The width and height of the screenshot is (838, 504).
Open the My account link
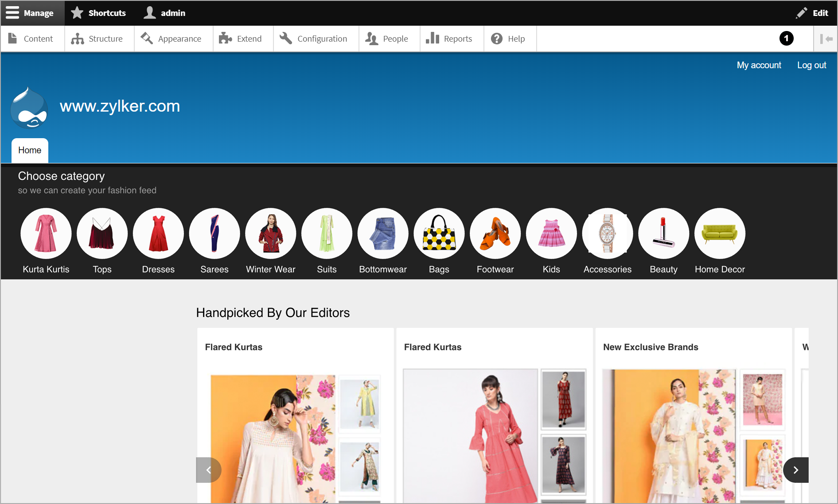point(759,65)
